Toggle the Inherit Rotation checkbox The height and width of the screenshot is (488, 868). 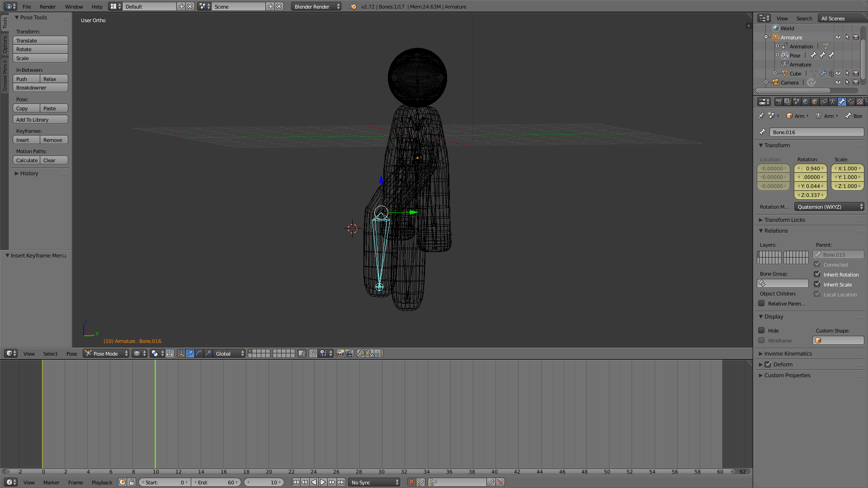[x=817, y=274]
